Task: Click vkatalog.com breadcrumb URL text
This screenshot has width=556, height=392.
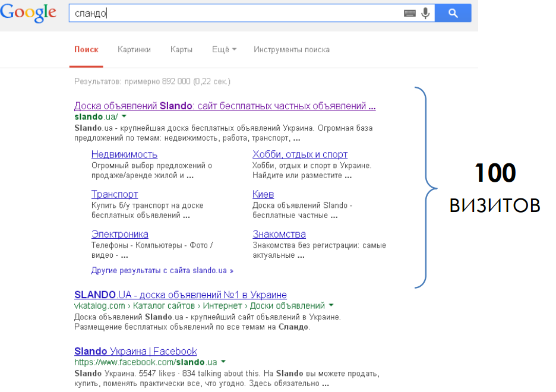Action: click(x=100, y=306)
